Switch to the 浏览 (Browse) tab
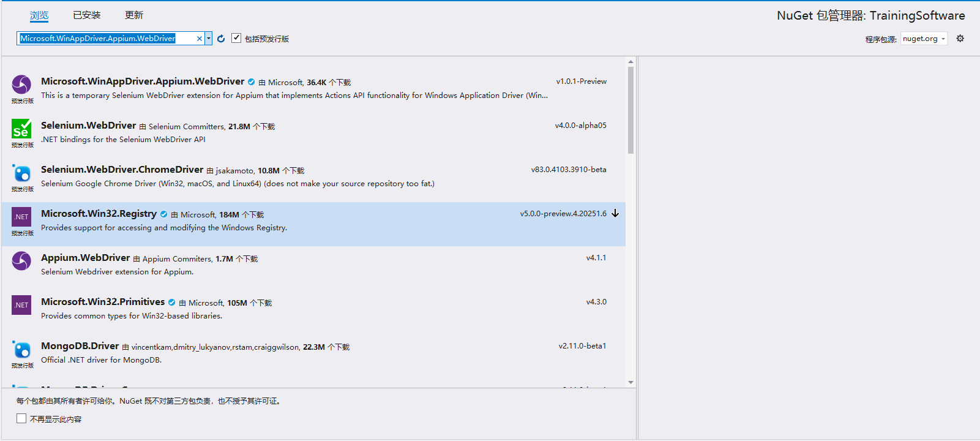 point(39,15)
